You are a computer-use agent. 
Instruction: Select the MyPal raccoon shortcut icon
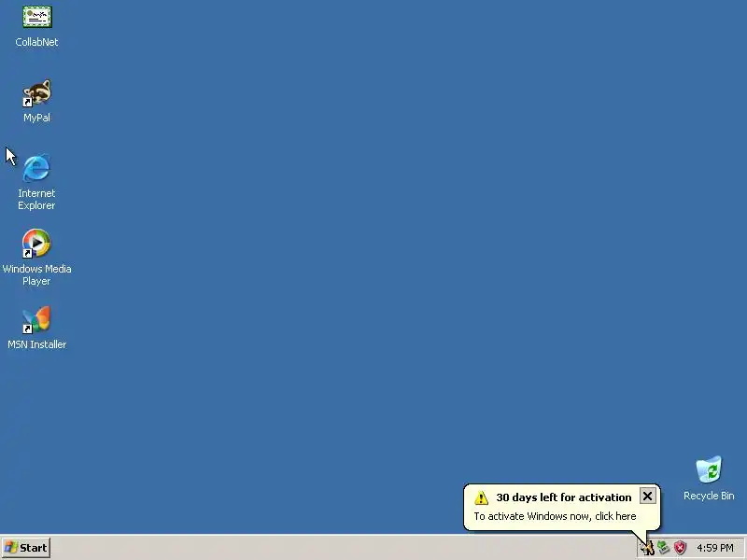[36, 93]
